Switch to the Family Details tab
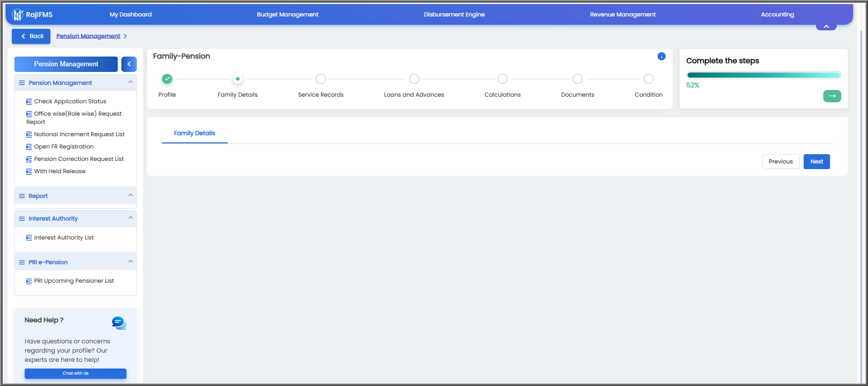 pos(194,133)
